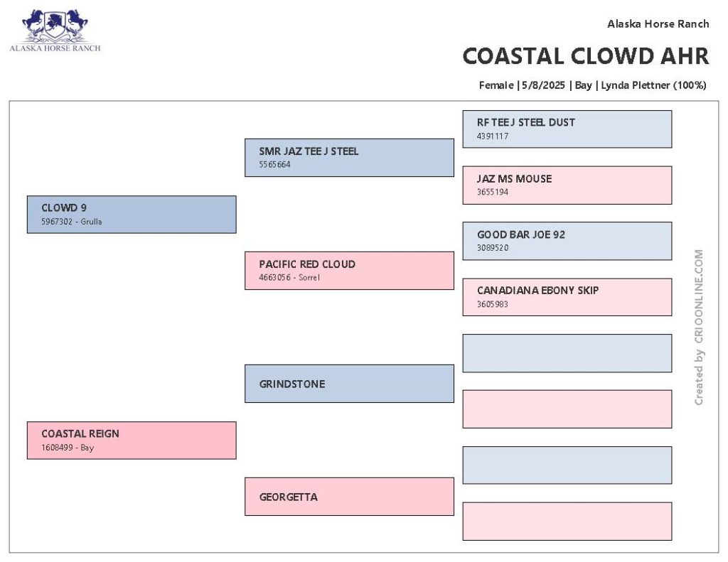Click the COASTAL CLOWD AHR title
The image size is (728, 562).
coord(586,56)
